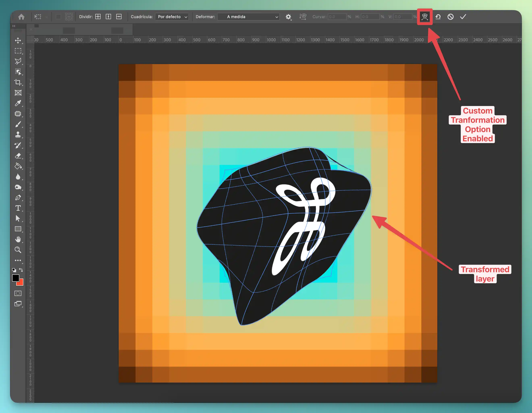
Task: Select the Frame tool
Action: [x=18, y=93]
